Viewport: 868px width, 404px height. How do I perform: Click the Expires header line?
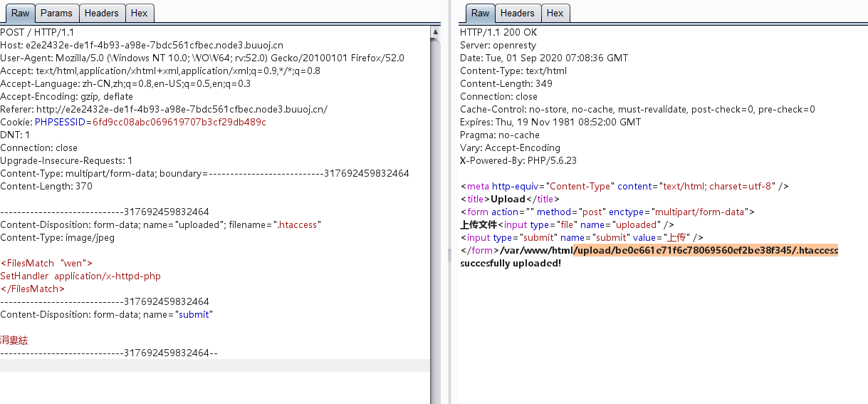(x=550, y=122)
